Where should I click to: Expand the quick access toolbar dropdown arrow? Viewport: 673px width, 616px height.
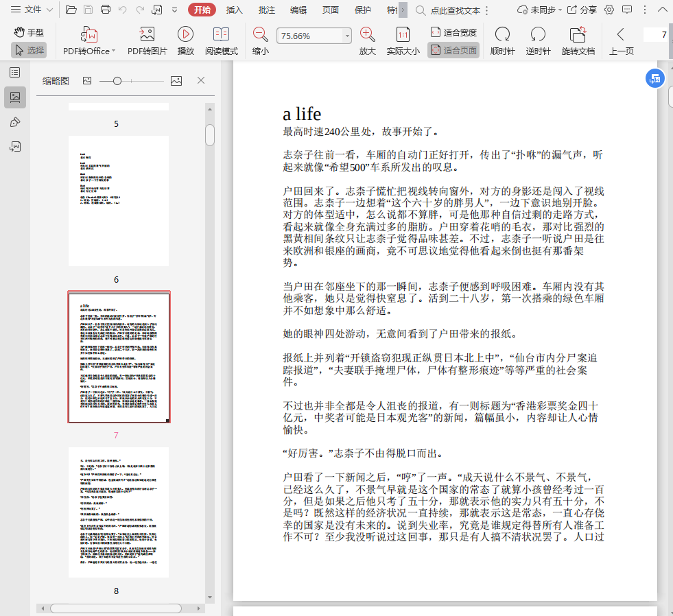(175, 10)
